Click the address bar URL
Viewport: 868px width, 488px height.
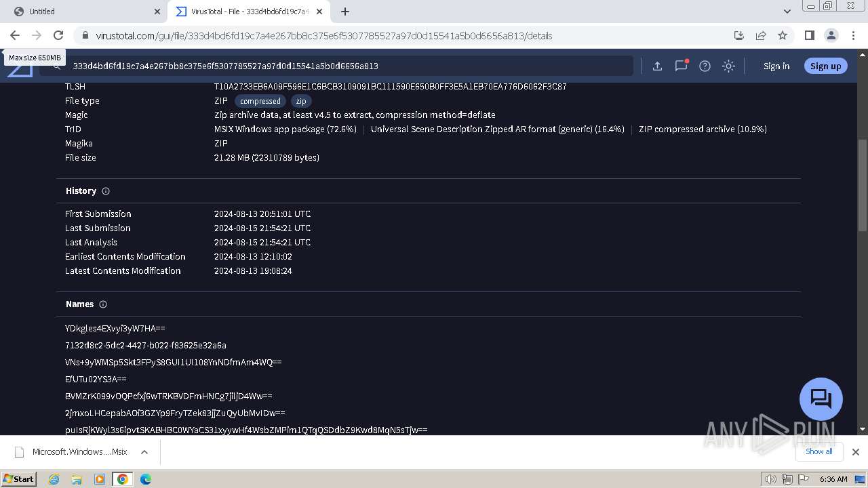click(x=324, y=36)
